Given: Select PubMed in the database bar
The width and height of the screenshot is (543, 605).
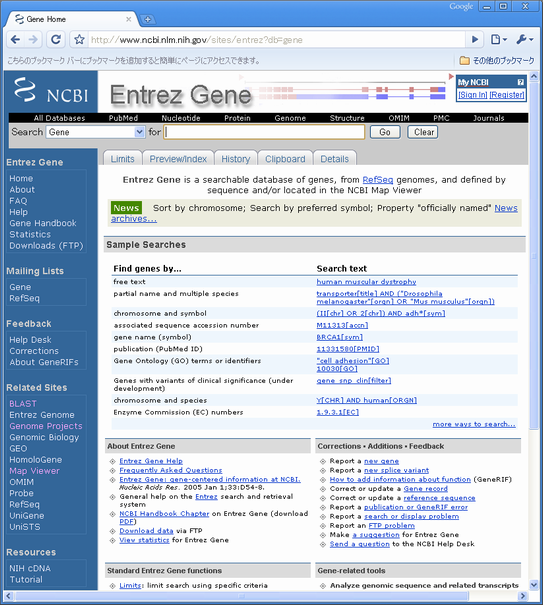Looking at the screenshot, I should click(x=123, y=118).
